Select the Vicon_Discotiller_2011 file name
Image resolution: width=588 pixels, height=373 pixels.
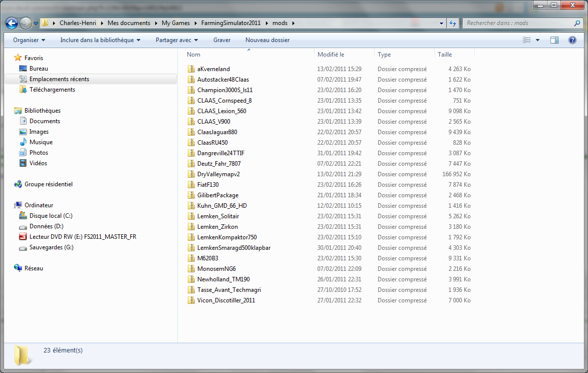point(226,300)
